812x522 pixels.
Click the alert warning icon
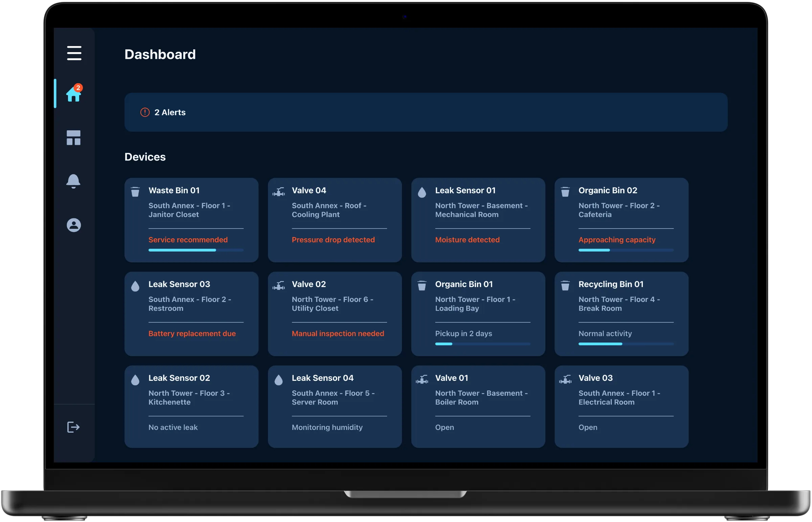(145, 112)
